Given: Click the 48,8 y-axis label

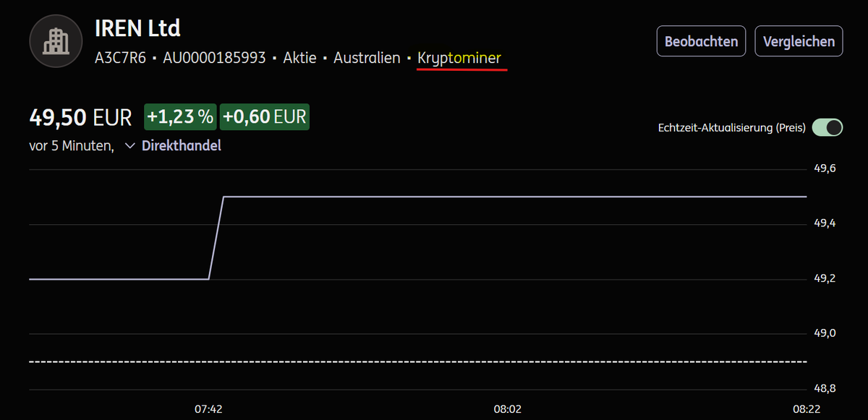Looking at the screenshot, I should [825, 388].
